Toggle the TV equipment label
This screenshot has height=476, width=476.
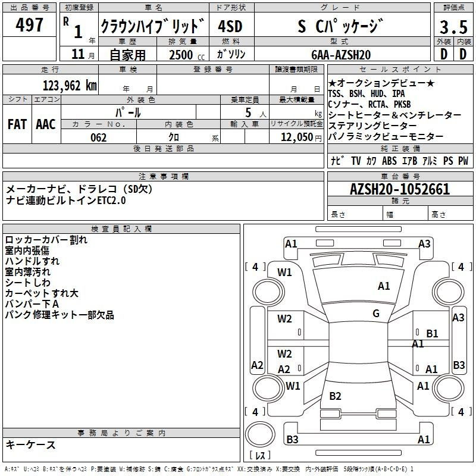click(x=356, y=161)
